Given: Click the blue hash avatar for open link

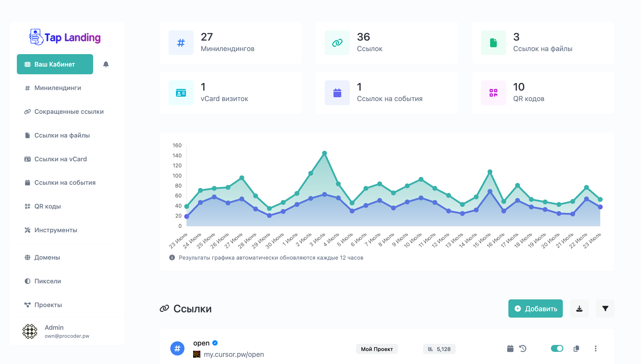Looking at the screenshot, I should click(177, 349).
